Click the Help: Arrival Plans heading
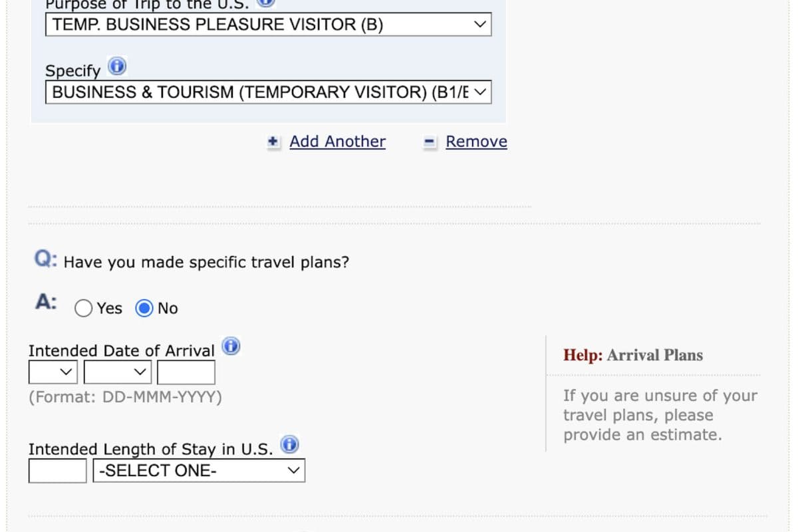 [632, 355]
